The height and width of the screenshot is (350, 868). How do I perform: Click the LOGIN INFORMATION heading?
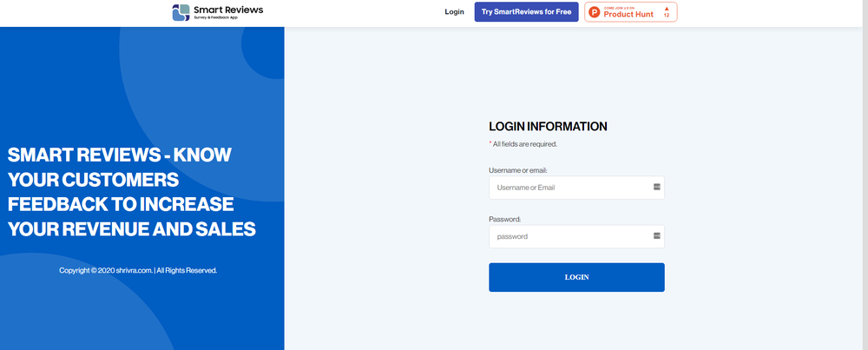(x=548, y=126)
